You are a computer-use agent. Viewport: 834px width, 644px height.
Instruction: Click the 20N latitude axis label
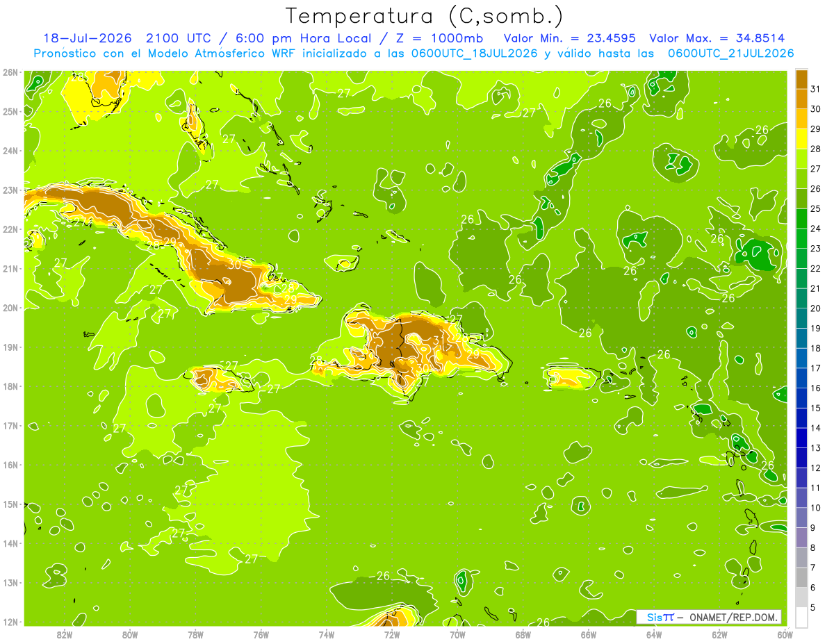[x=10, y=308]
